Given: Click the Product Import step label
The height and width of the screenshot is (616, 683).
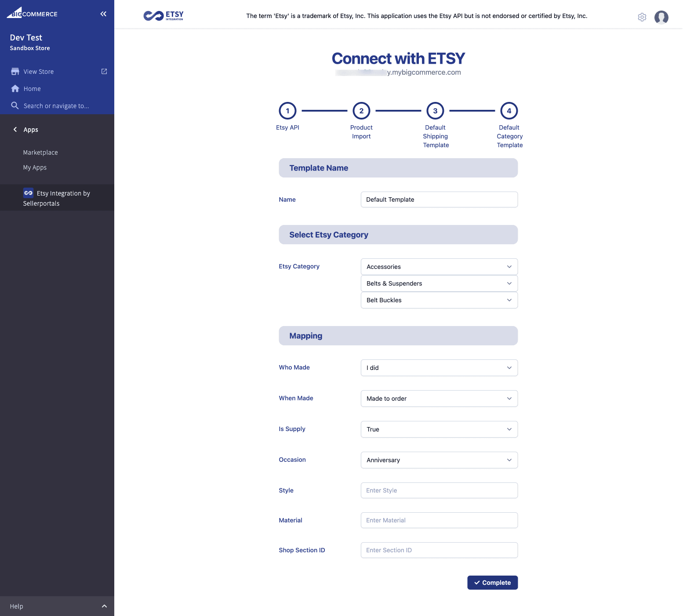Looking at the screenshot, I should (362, 132).
